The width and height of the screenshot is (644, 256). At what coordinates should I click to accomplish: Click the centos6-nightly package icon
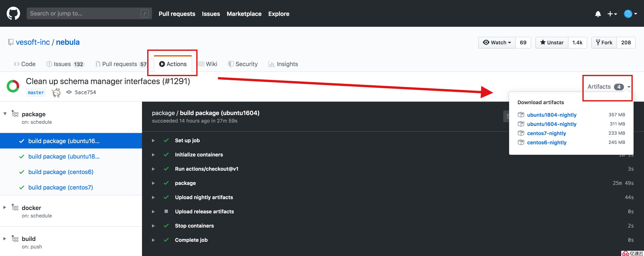click(521, 142)
